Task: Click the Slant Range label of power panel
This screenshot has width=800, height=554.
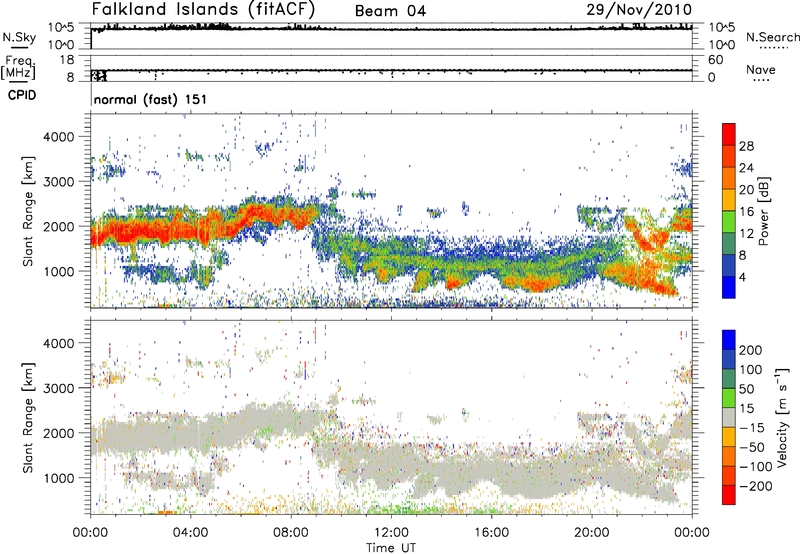Action: [28, 211]
